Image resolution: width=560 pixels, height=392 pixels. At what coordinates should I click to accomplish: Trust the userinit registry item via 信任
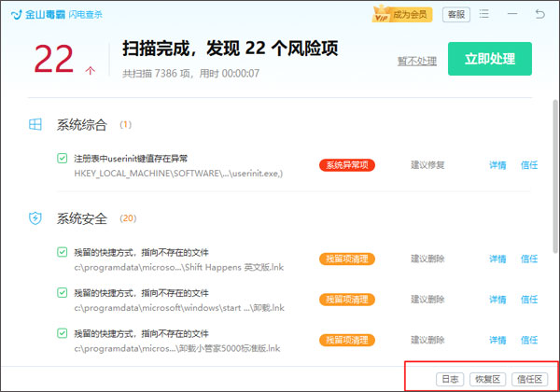click(x=529, y=165)
